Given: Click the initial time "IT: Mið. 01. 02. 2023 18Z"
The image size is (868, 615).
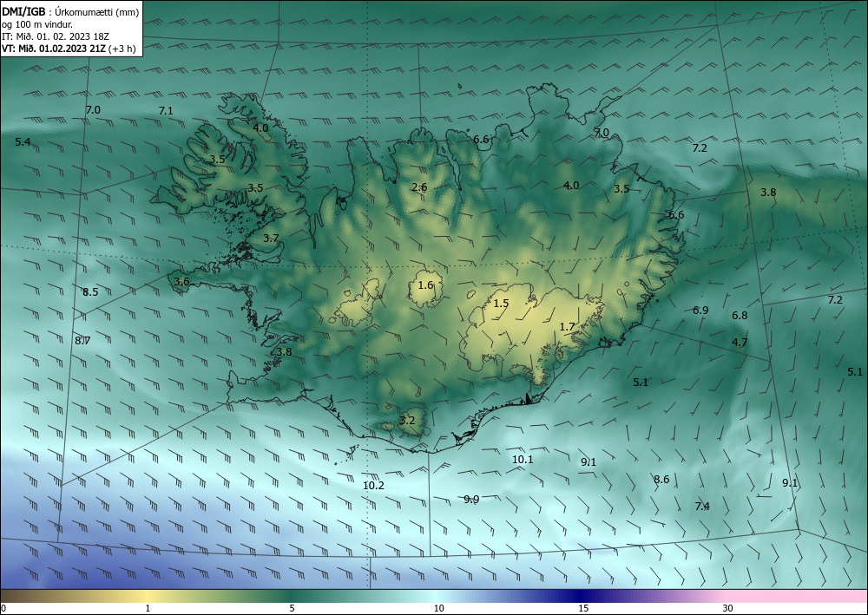Looking at the screenshot, I should pyautogui.click(x=56, y=36).
